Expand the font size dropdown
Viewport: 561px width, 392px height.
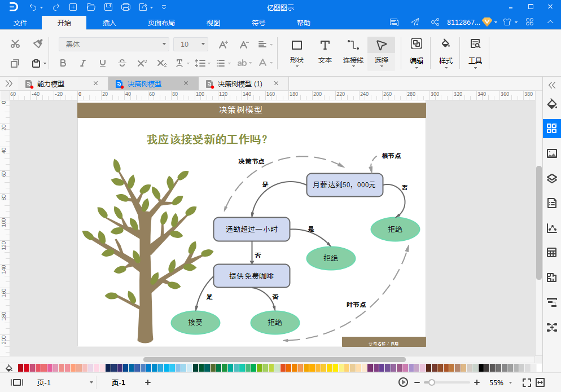203,44
